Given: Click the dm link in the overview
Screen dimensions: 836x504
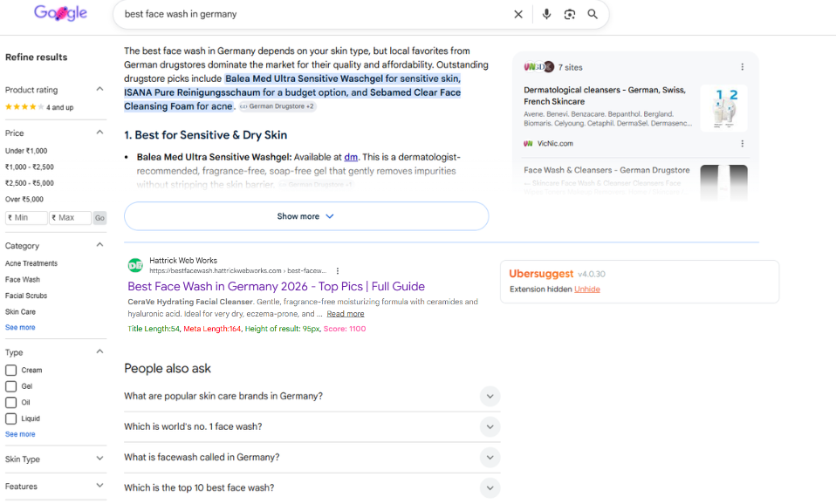Looking at the screenshot, I should pos(351,157).
